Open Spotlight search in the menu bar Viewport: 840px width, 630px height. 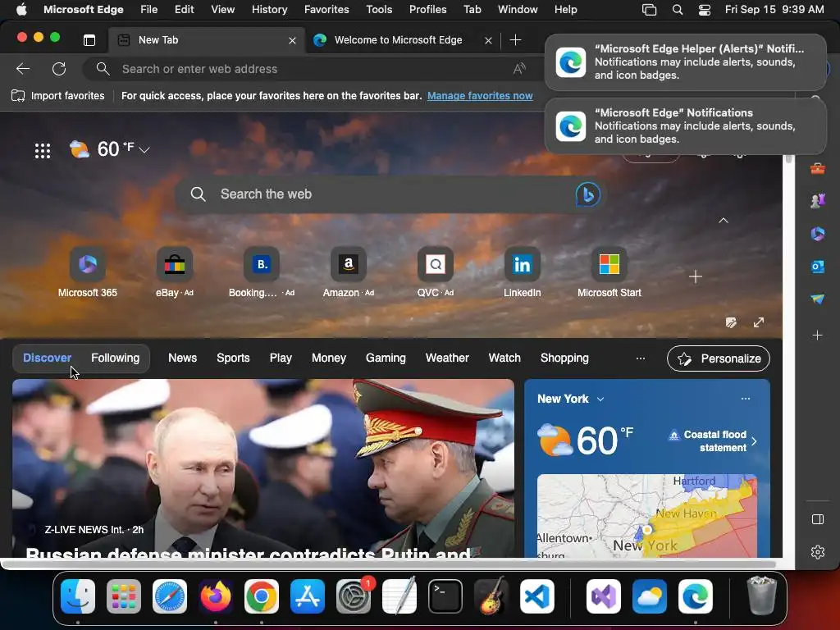(x=677, y=10)
